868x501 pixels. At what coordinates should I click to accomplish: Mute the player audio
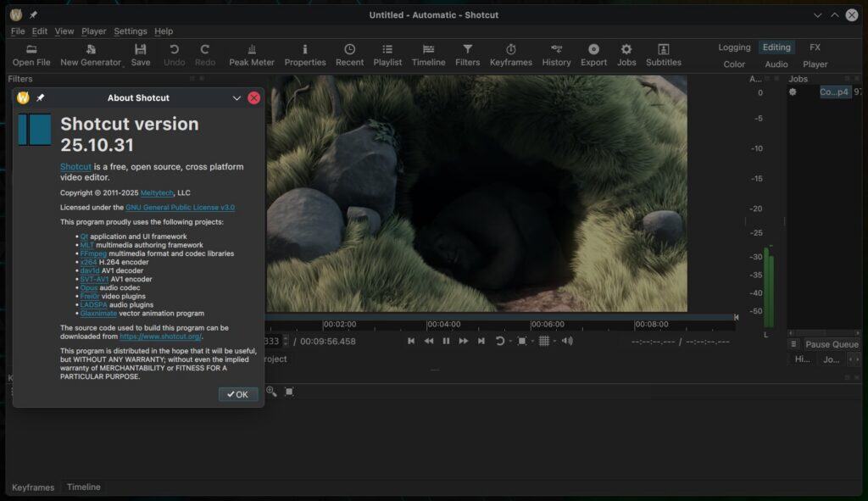tap(568, 341)
